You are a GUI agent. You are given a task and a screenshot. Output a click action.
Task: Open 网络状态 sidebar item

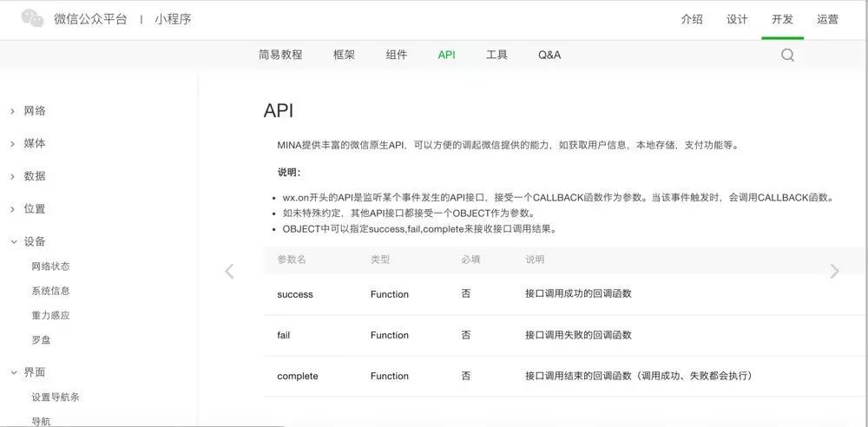click(51, 266)
